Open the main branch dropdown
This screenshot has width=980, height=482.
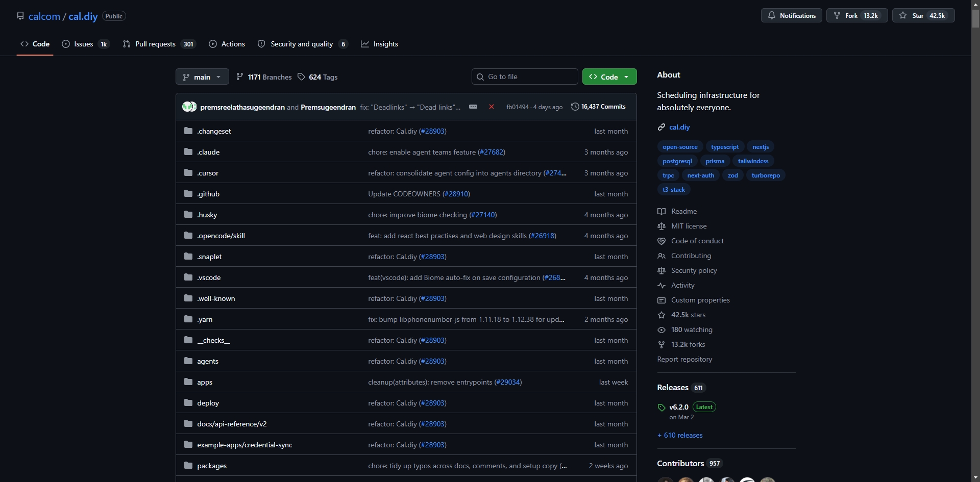click(x=202, y=77)
